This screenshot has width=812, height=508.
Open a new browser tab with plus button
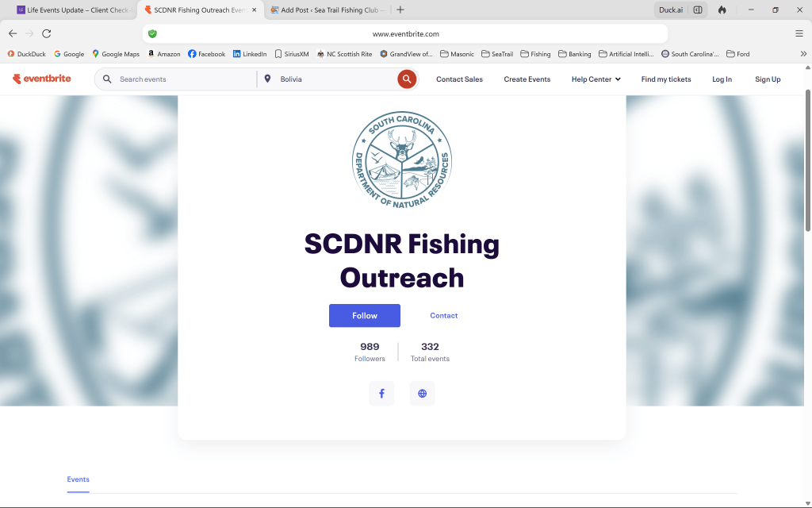coord(400,10)
